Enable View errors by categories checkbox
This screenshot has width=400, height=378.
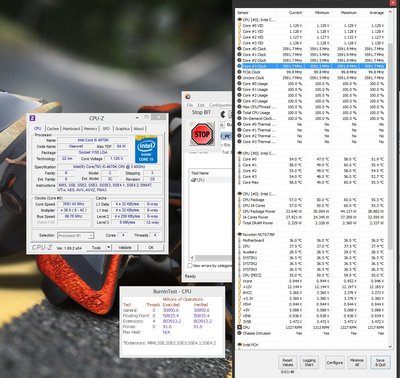click(x=190, y=266)
